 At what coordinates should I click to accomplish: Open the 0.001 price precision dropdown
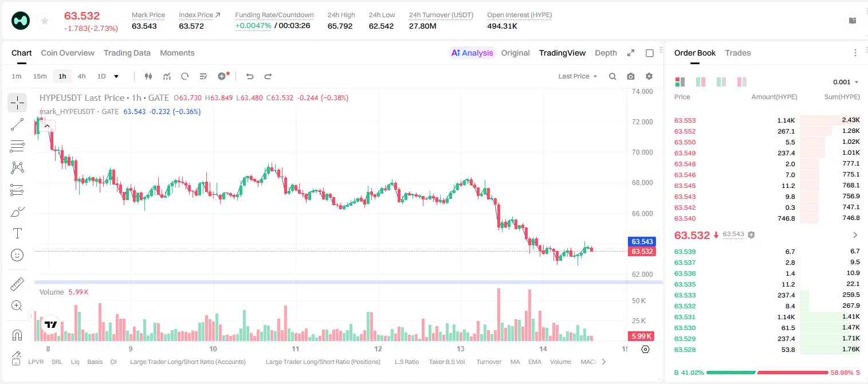pos(846,82)
